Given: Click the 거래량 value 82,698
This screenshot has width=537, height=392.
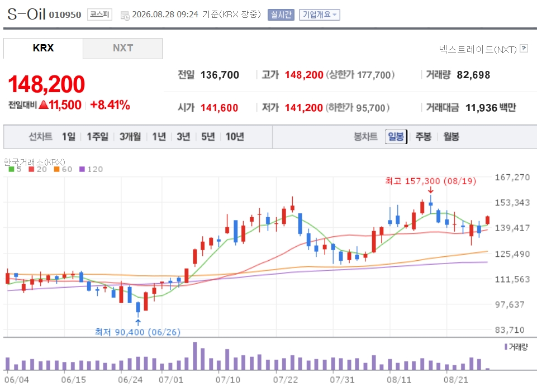Looking at the screenshot, I should pos(473,75).
